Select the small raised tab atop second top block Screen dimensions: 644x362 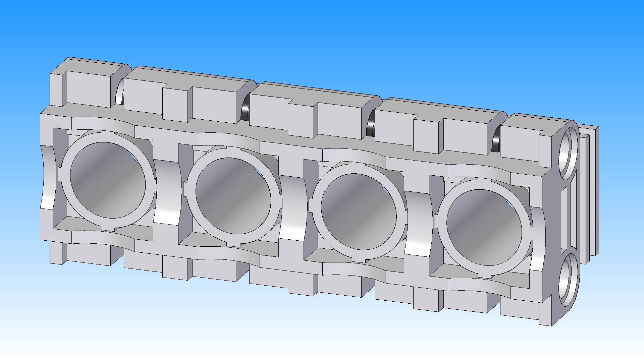[x=175, y=105]
